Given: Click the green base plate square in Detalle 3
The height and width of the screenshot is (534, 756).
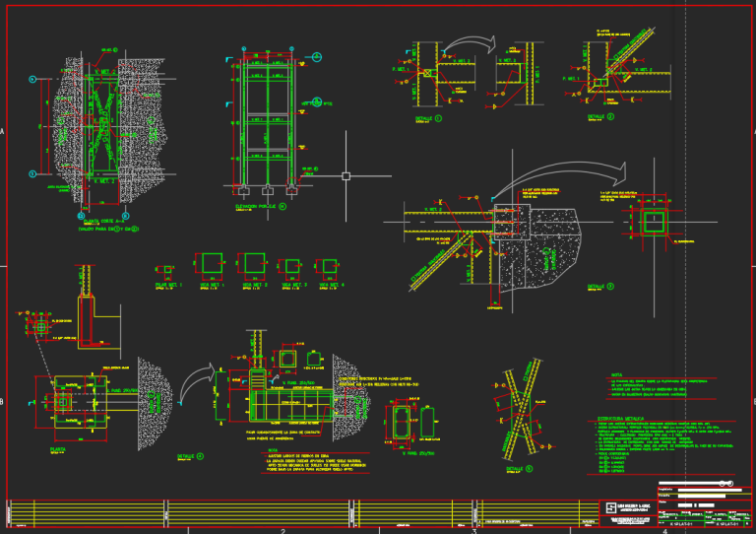Looking at the screenshot, I should coord(655,223).
